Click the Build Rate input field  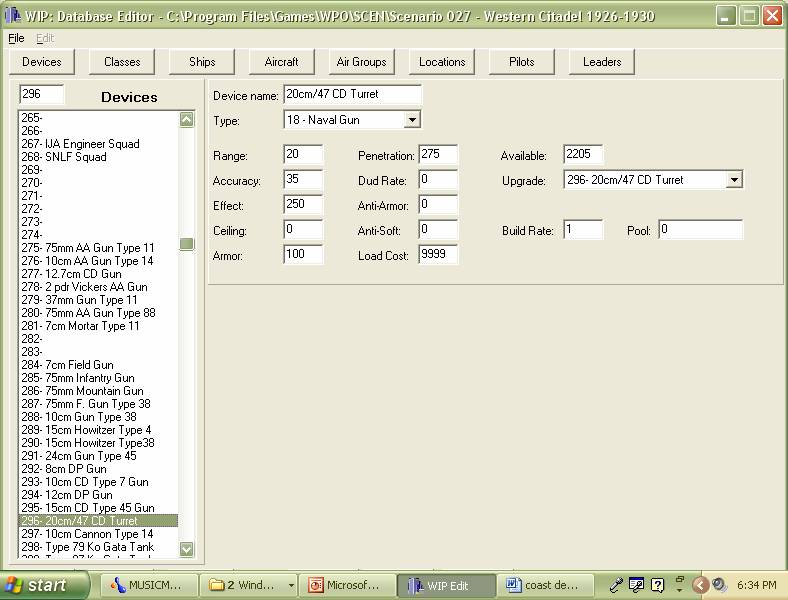coord(583,230)
